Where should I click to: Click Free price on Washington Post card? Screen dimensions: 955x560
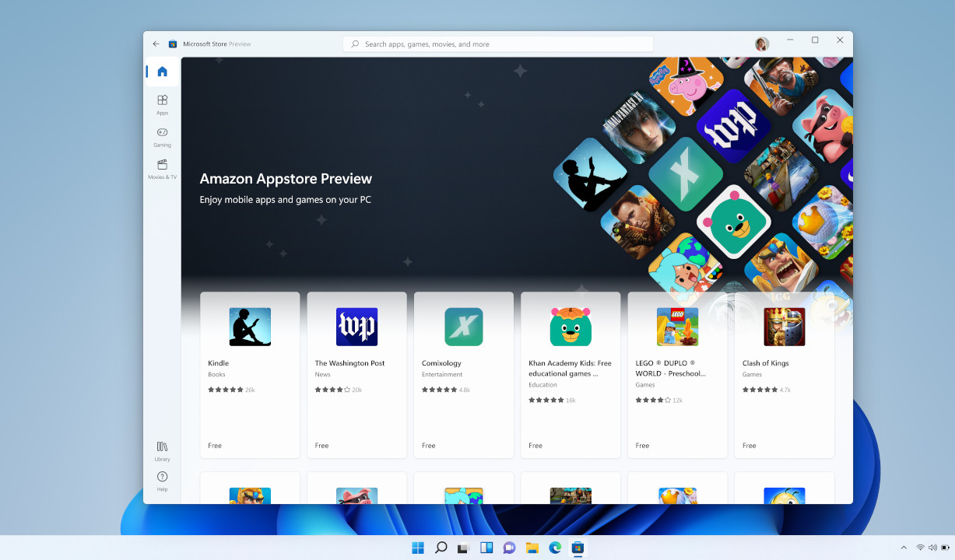[321, 446]
